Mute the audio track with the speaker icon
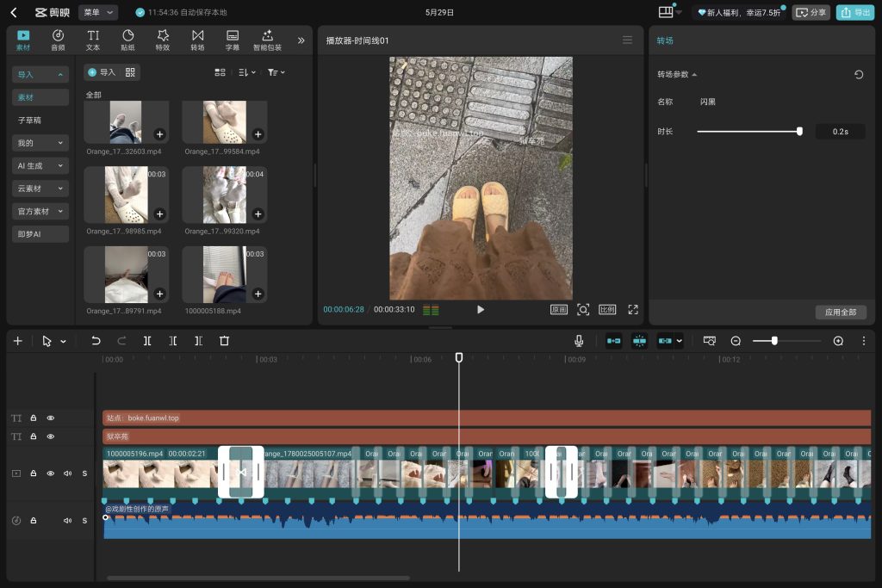882x588 pixels. [67, 521]
